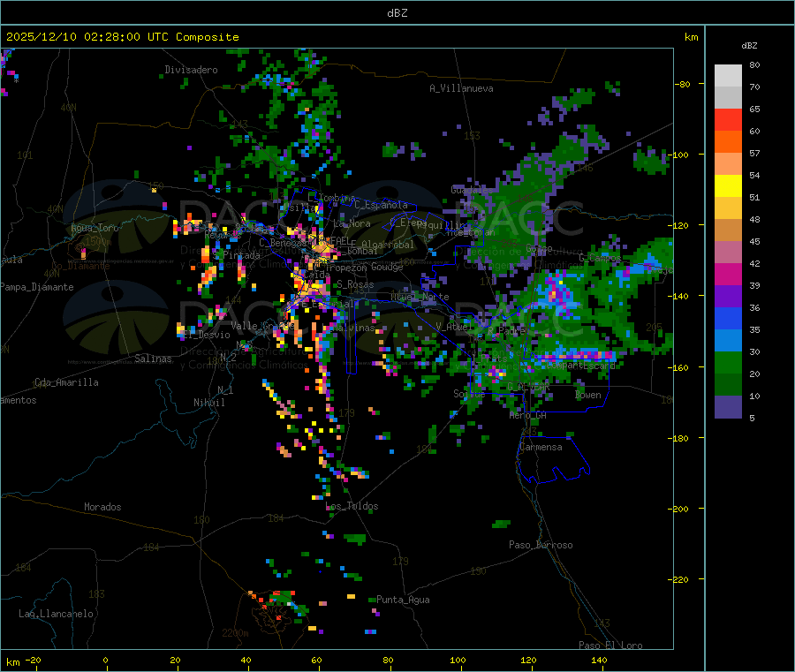Screen dimensions: 795x672
Task: Click the Nihuil map label
Action: [208, 403]
